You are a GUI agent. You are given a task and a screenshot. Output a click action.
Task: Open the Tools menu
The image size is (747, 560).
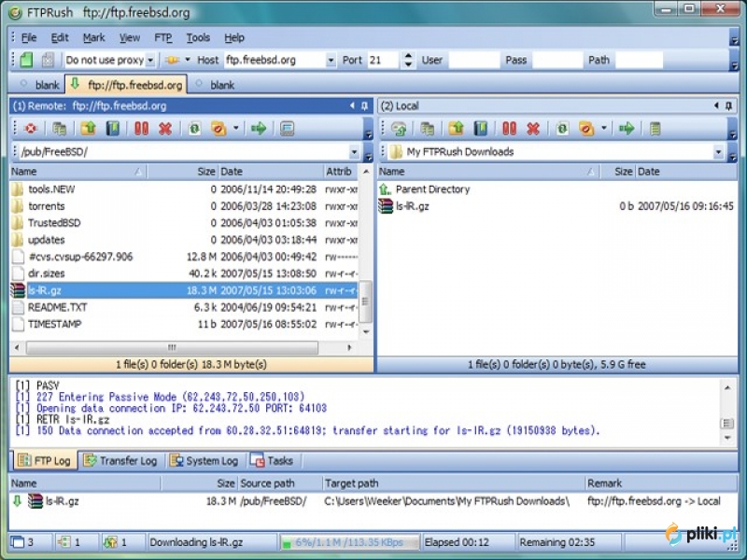point(198,37)
